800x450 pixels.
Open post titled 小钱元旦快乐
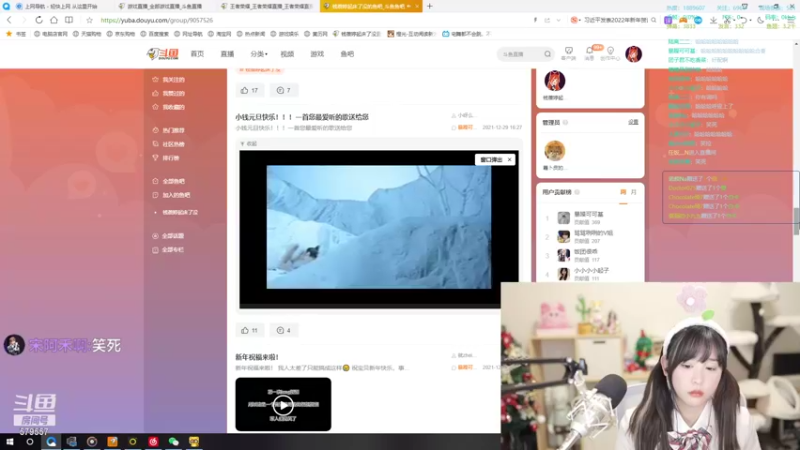coord(302,117)
